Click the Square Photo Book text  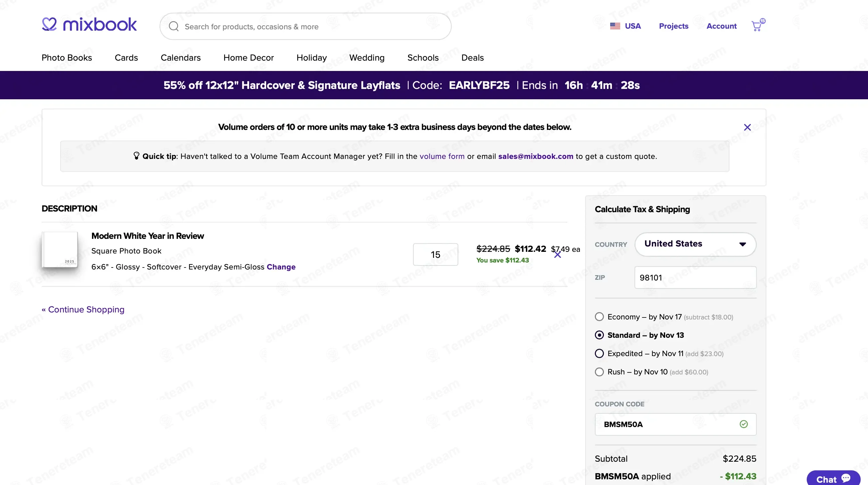(x=126, y=251)
